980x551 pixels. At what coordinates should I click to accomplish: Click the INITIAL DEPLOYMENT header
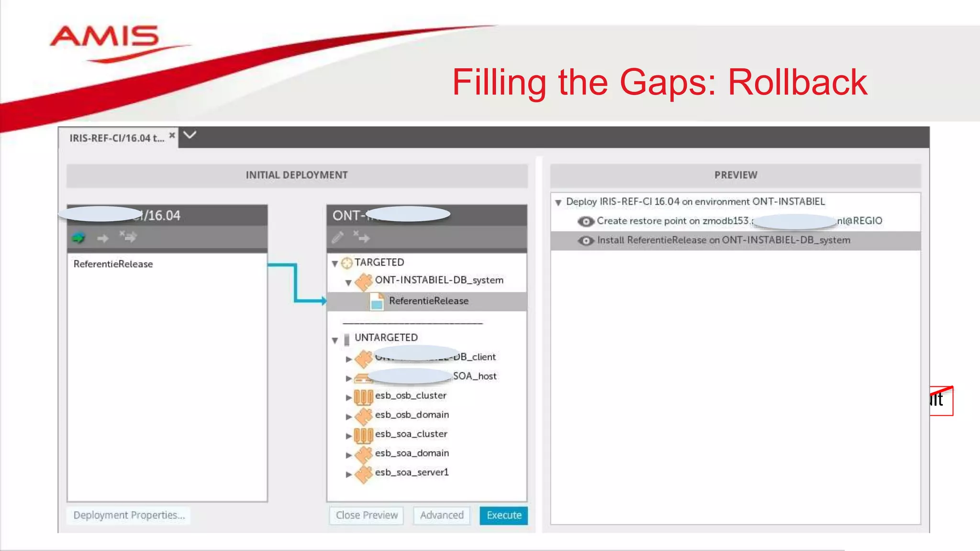[297, 175]
